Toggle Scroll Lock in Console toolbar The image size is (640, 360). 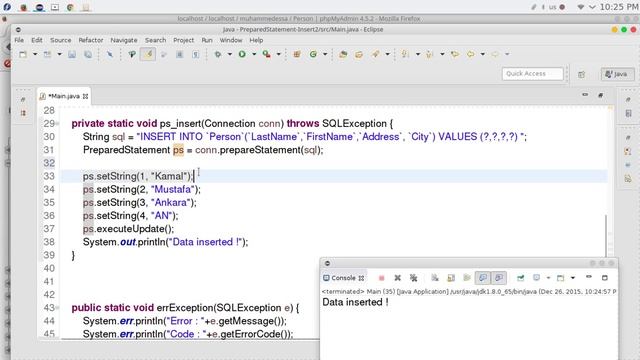point(451,278)
